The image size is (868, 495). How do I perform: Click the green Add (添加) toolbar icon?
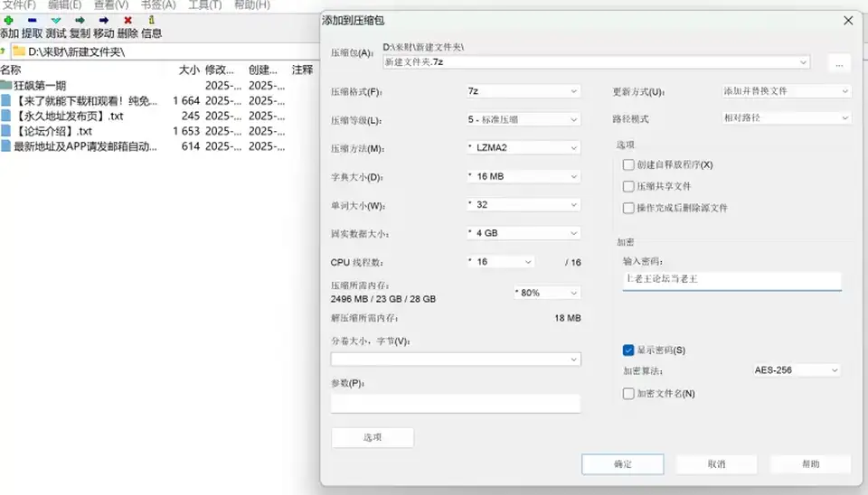[x=8, y=20]
